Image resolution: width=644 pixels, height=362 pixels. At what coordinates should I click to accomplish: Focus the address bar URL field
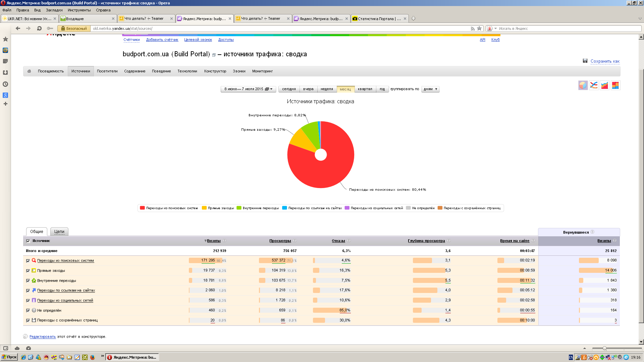point(280,28)
